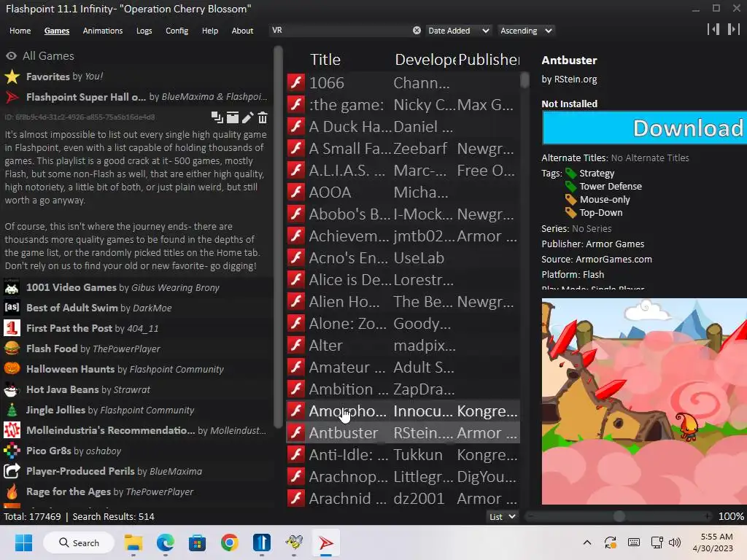The image size is (747, 560).
Task: Open File Explorer from taskbar
Action: 133,542
